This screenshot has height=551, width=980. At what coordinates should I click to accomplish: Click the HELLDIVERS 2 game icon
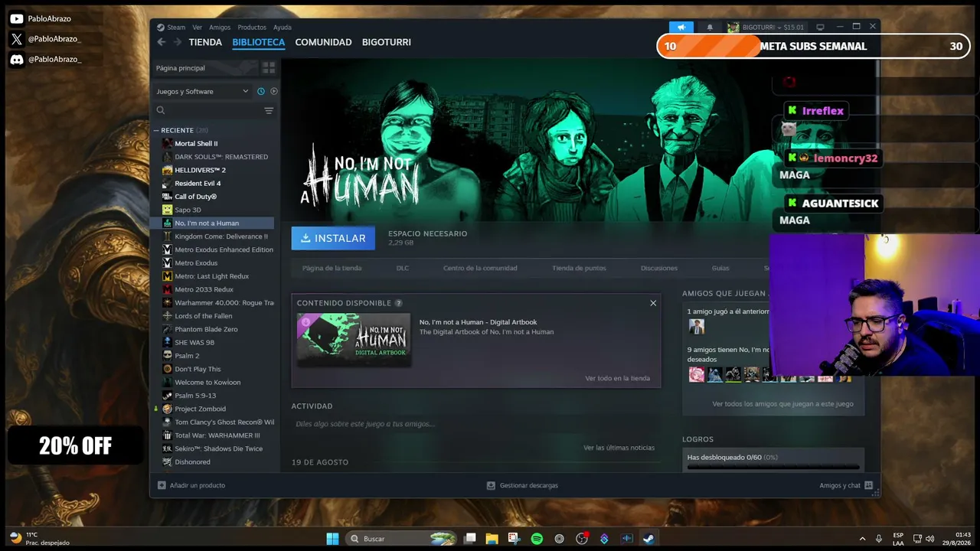pyautogui.click(x=167, y=170)
